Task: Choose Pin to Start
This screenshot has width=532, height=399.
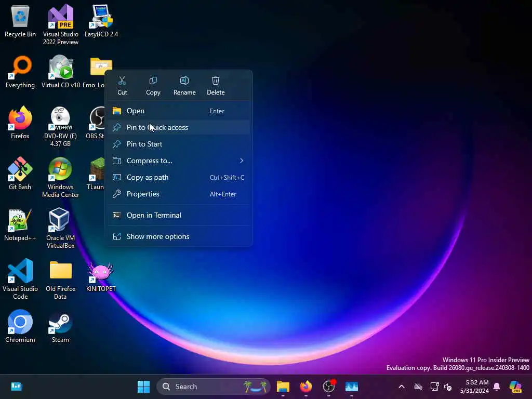Action: tap(179, 144)
